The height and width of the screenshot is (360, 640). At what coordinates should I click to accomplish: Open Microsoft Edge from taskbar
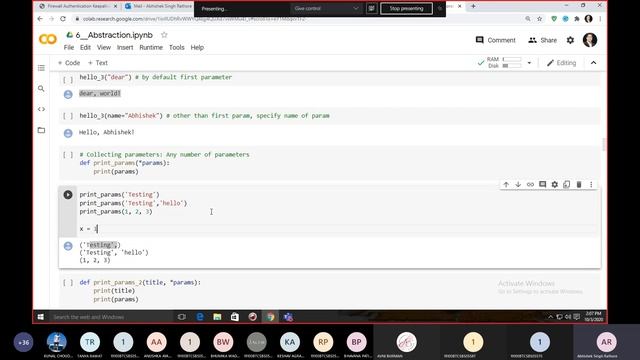coord(200,317)
